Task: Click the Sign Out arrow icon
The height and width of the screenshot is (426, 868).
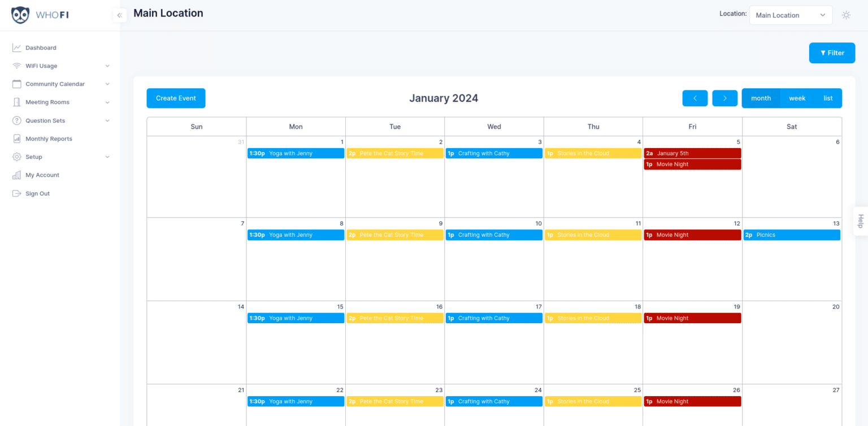Action: [x=16, y=194]
